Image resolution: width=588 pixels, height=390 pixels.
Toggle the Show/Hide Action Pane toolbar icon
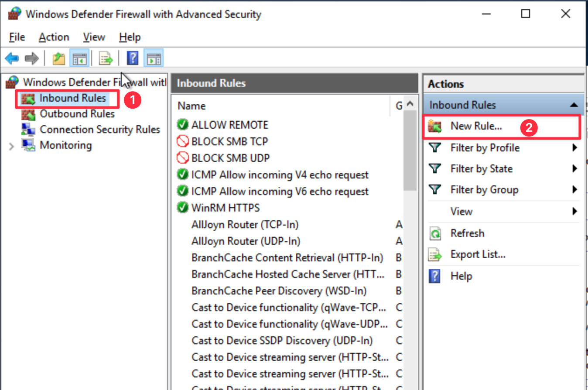(153, 58)
